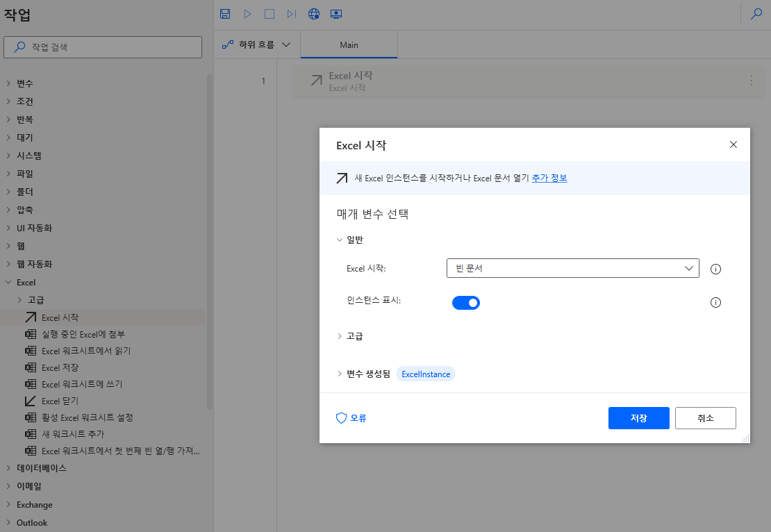Click the 취소 button
The width and height of the screenshot is (771, 532).
[705, 418]
